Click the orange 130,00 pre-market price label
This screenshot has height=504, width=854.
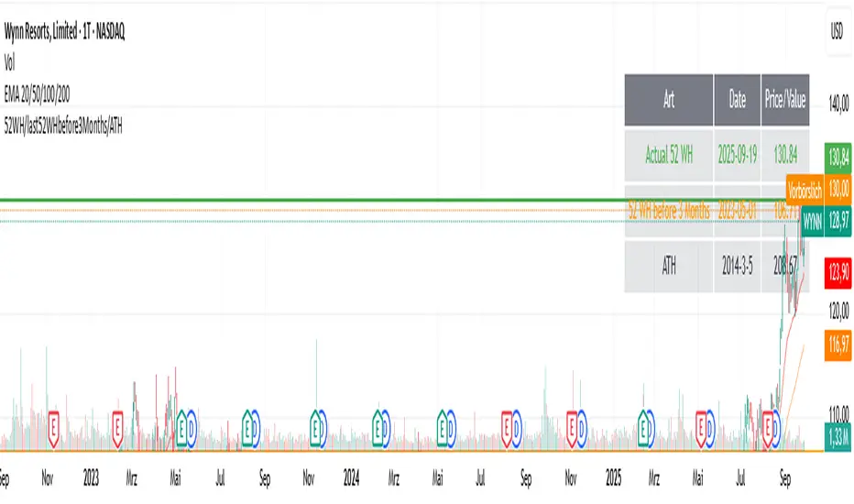pyautogui.click(x=838, y=189)
